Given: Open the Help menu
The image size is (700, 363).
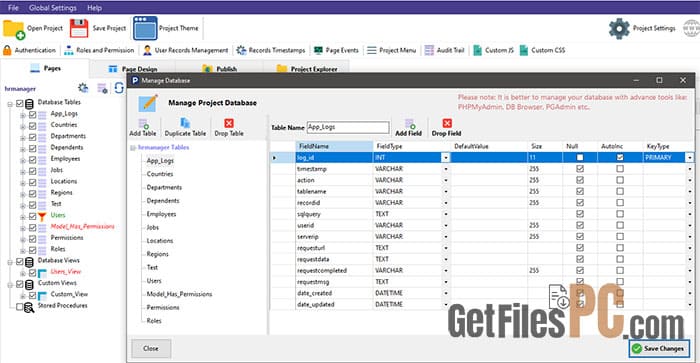Looking at the screenshot, I should [94, 8].
